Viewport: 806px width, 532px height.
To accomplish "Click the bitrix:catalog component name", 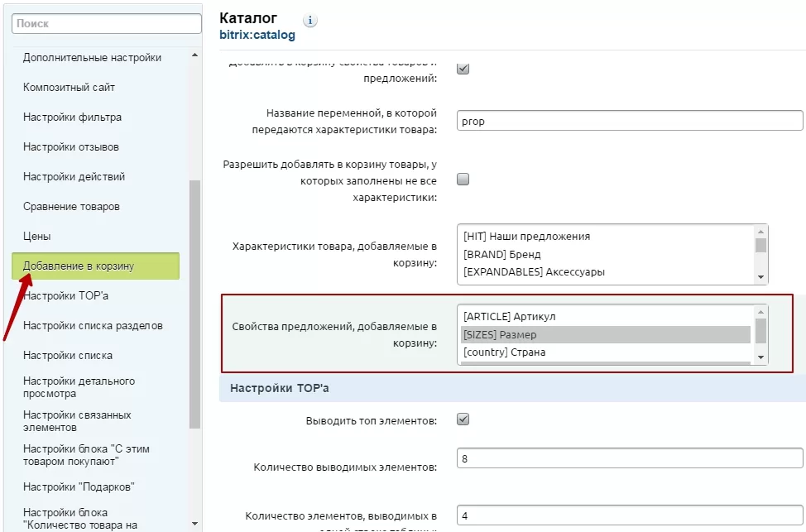I will (x=257, y=35).
